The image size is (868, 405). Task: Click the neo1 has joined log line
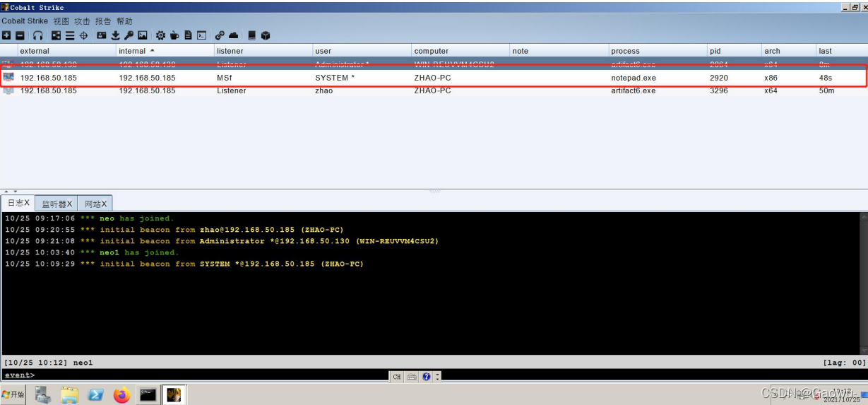[x=92, y=252]
